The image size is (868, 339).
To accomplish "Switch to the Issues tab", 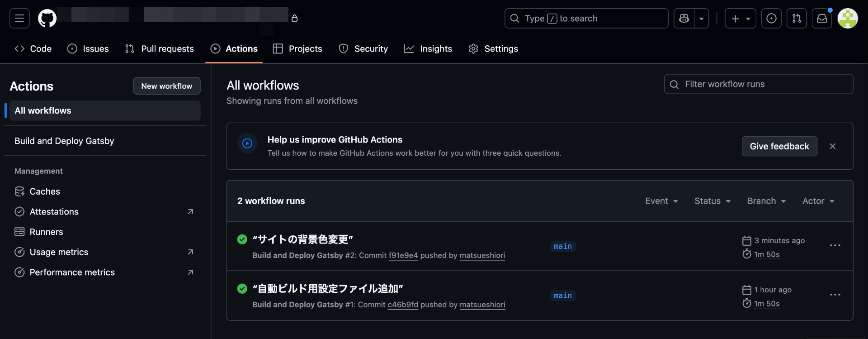I will (88, 48).
